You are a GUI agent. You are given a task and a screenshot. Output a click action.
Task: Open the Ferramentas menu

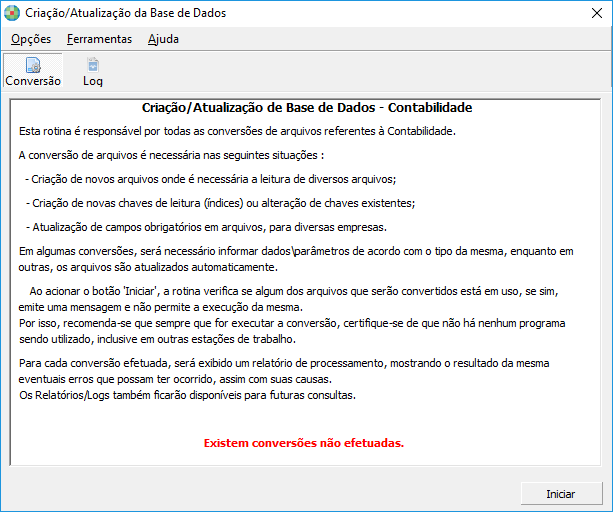99,39
